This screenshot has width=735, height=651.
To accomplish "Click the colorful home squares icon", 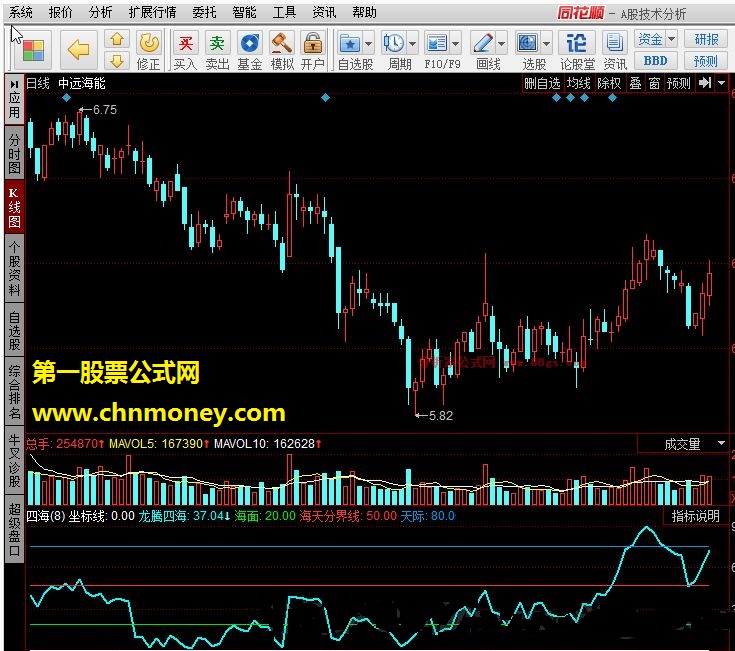I will [32, 50].
